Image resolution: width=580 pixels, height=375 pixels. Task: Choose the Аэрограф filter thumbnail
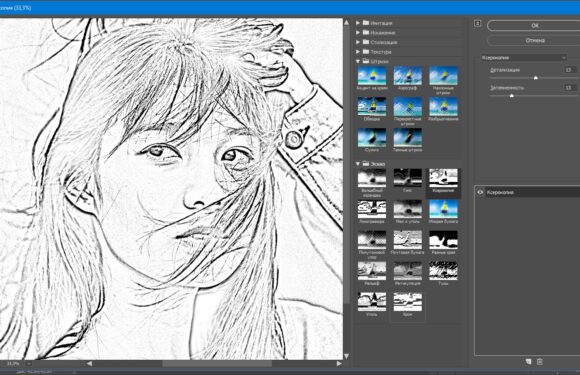407,76
